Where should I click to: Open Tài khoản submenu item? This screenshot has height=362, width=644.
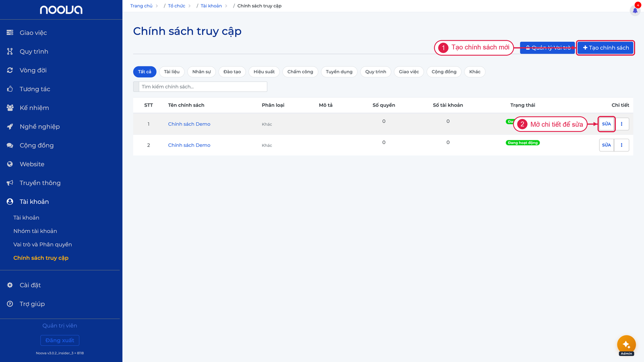pyautogui.click(x=27, y=218)
